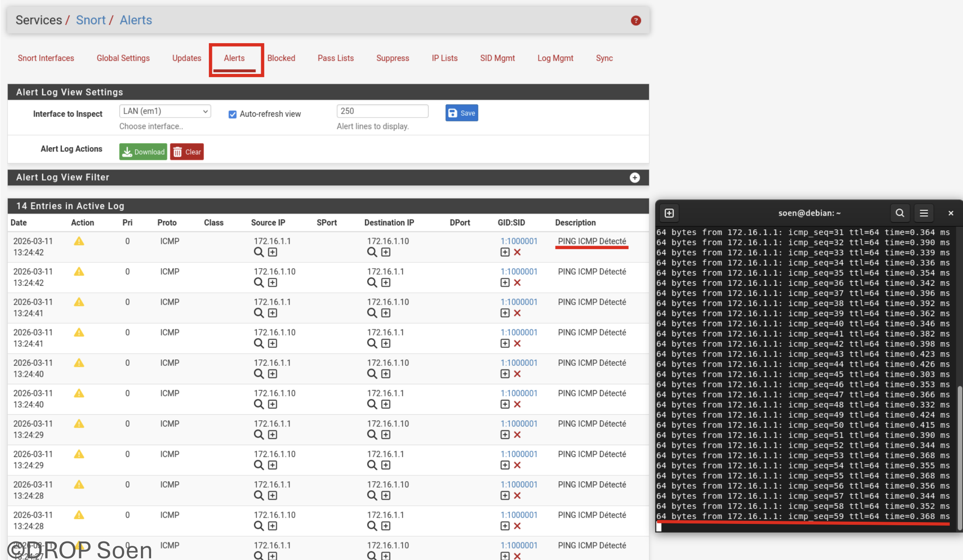Screen dimensions: 963x560
Task: Click suppress plus icon under first GID:SID
Action: pyautogui.click(x=505, y=252)
